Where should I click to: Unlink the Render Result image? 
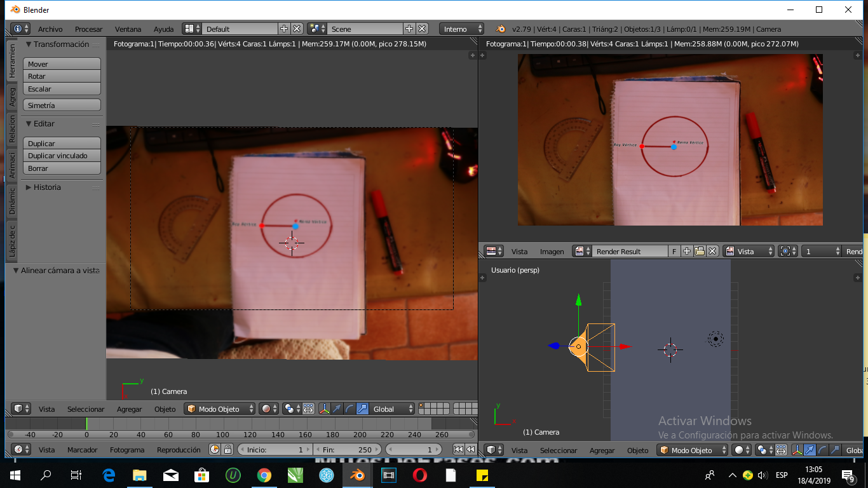click(712, 251)
